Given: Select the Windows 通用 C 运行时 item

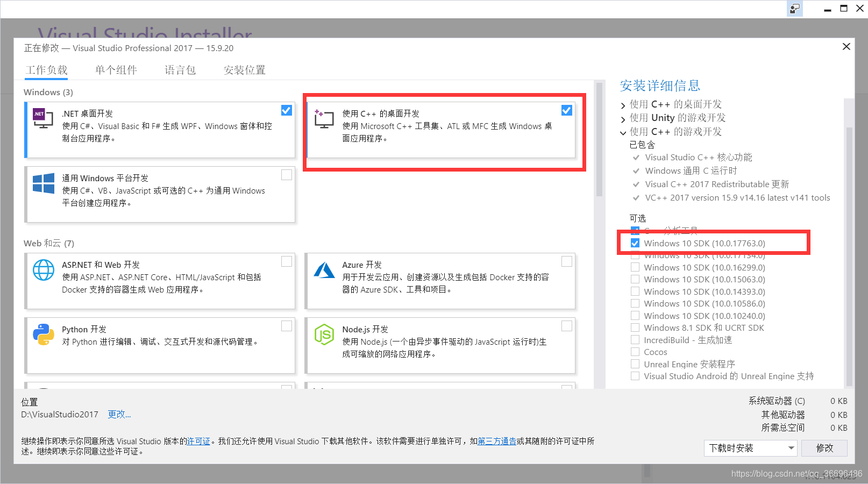Looking at the screenshot, I should coord(691,170).
